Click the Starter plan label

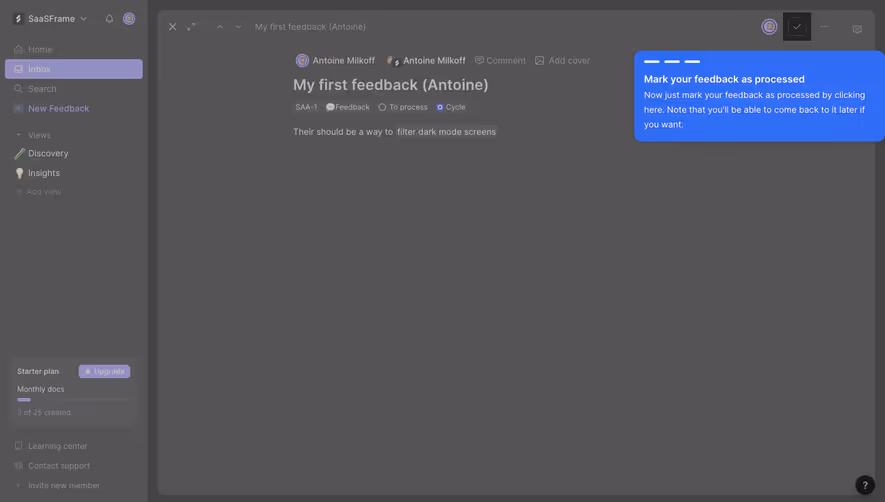[38, 371]
